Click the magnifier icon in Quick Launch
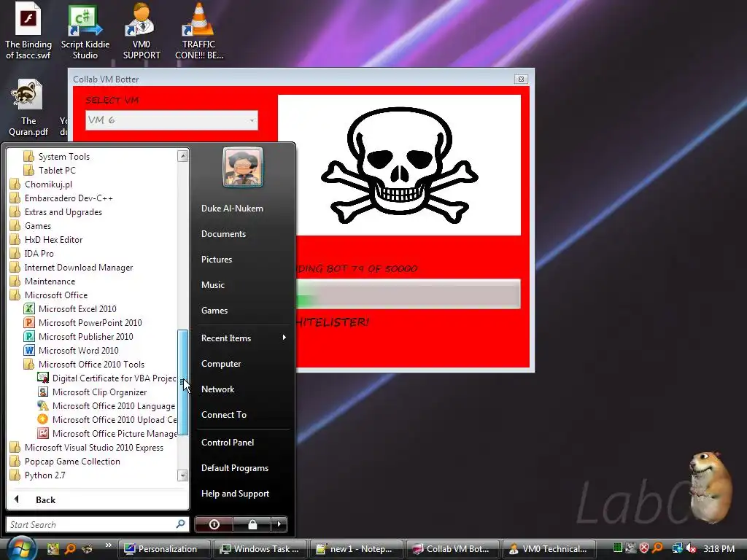 (x=70, y=549)
